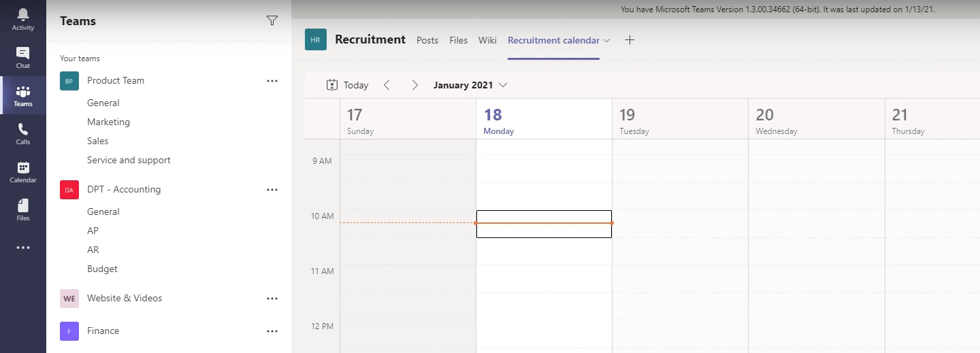Click the Recruitment HR avatar
This screenshot has height=353, width=980.
click(316, 39)
